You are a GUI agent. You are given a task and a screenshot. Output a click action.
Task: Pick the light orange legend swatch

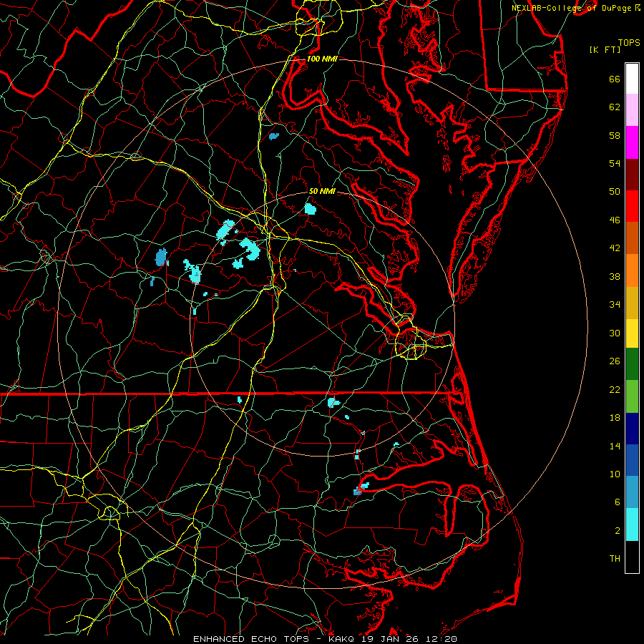[x=632, y=270]
